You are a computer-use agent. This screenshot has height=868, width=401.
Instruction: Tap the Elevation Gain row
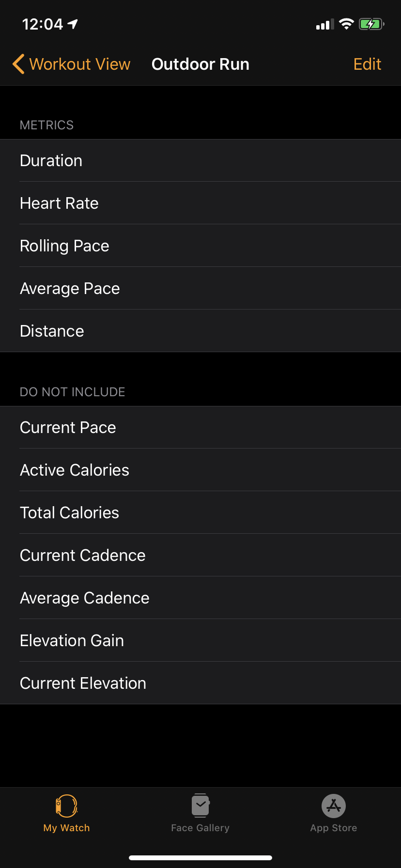200,641
